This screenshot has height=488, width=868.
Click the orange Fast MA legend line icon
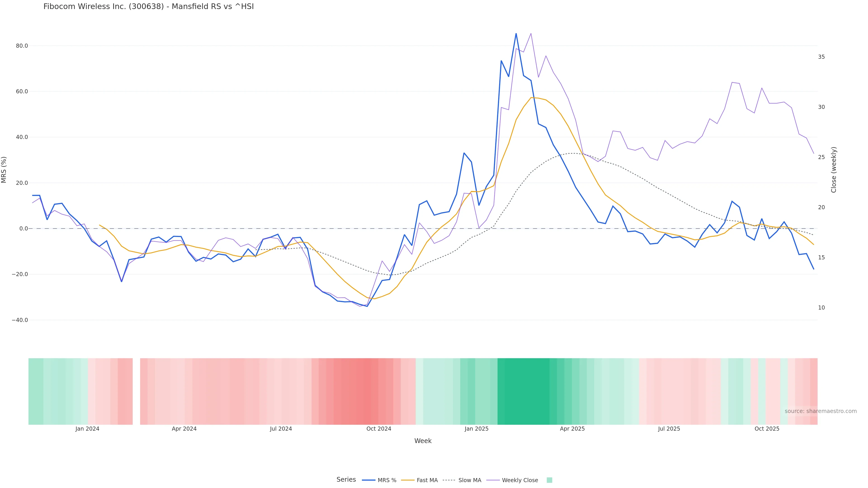tap(408, 480)
